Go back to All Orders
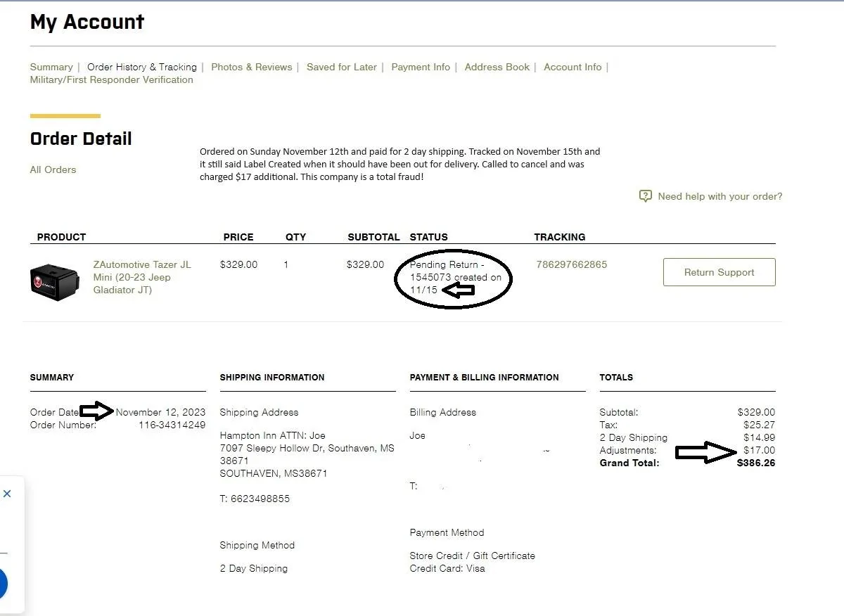The width and height of the screenshot is (844, 616). tap(53, 169)
